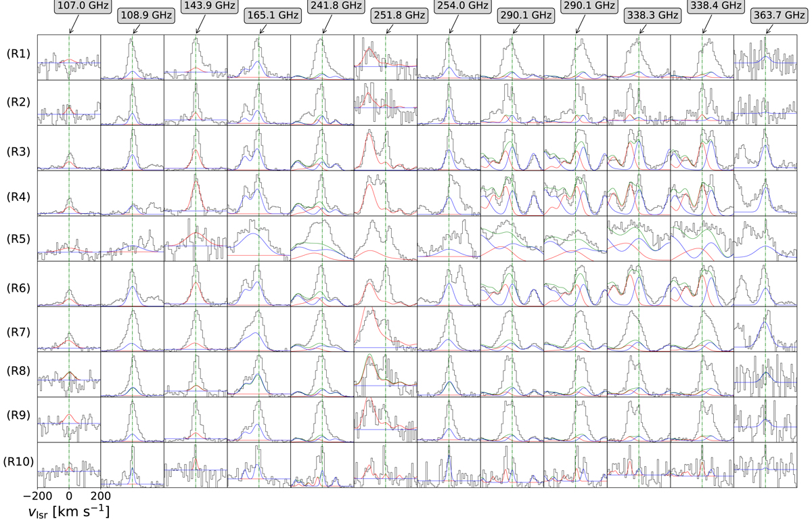812x521 pixels.
Task: Select the (R10) row label
Action: [x=17, y=464]
